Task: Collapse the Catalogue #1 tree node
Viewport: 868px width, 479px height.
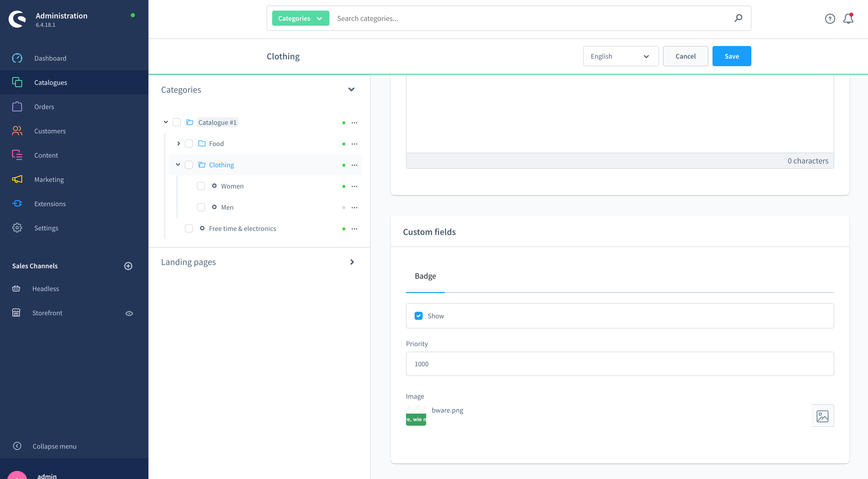Action: click(x=166, y=122)
